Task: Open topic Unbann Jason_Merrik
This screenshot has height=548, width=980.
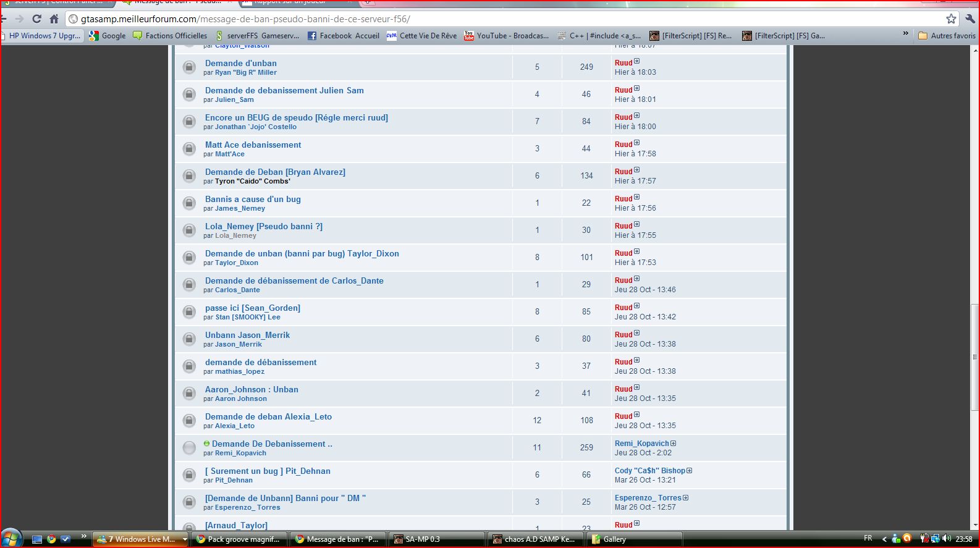Action: click(247, 335)
